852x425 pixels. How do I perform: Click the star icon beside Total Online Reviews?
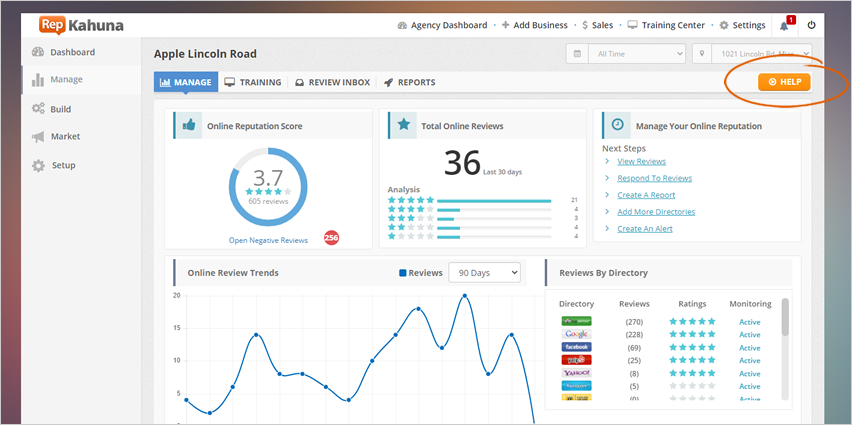[403, 126]
